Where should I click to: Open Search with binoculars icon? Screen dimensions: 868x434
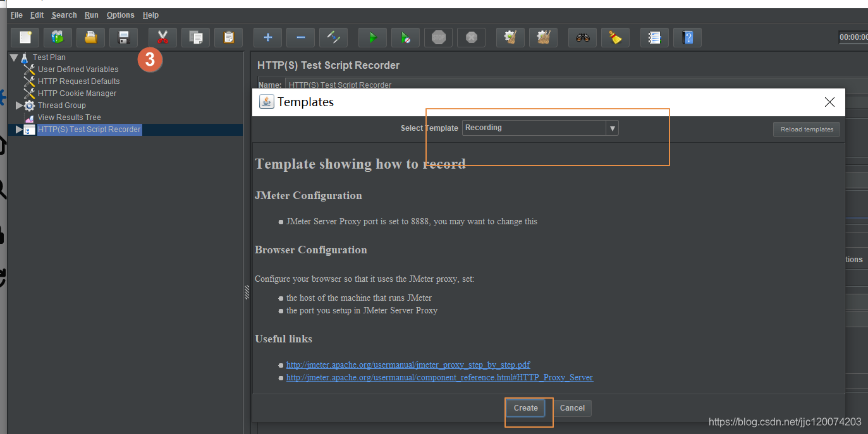pyautogui.click(x=583, y=38)
